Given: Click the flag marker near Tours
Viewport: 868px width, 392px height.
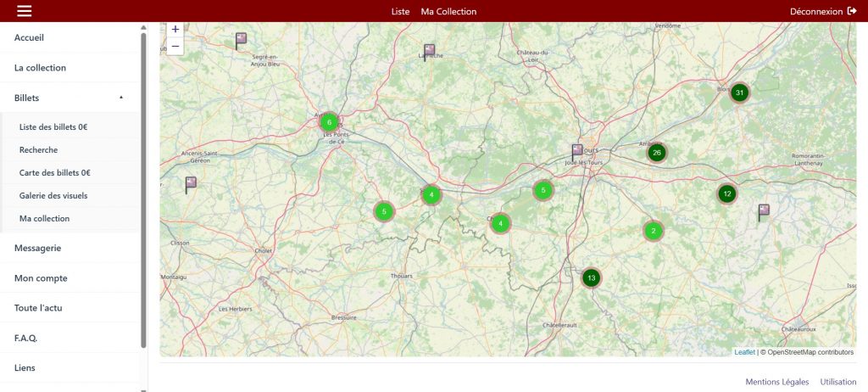Looking at the screenshot, I should (577, 152).
